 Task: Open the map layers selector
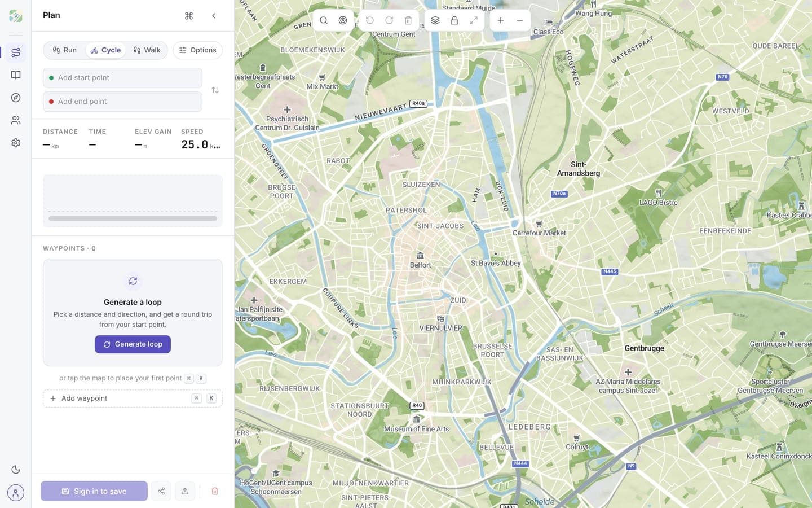(435, 20)
